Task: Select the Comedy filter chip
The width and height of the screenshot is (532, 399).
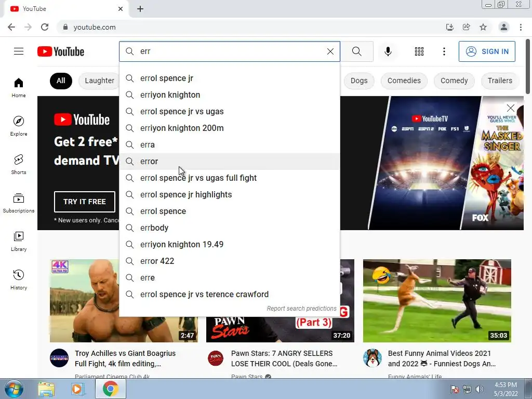Action: point(454,81)
